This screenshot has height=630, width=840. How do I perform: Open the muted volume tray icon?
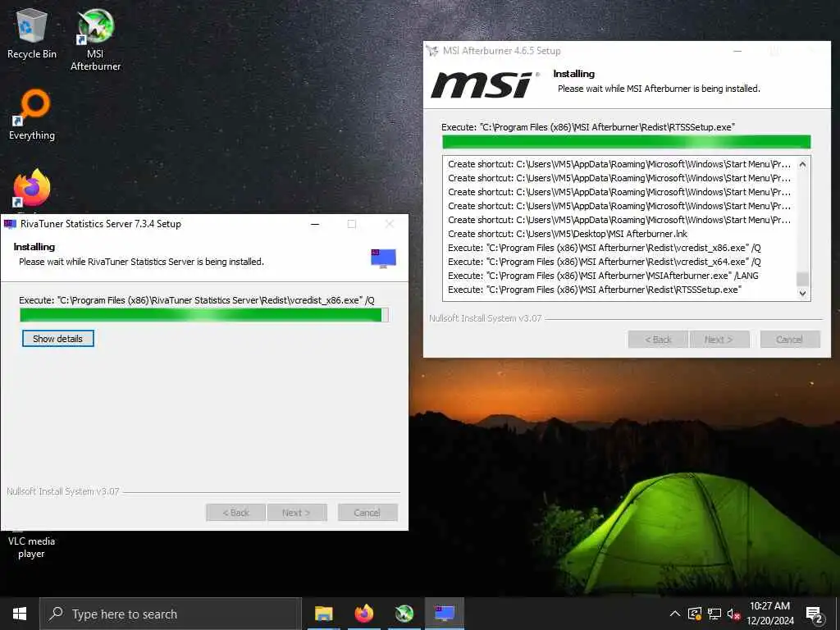[733, 614]
